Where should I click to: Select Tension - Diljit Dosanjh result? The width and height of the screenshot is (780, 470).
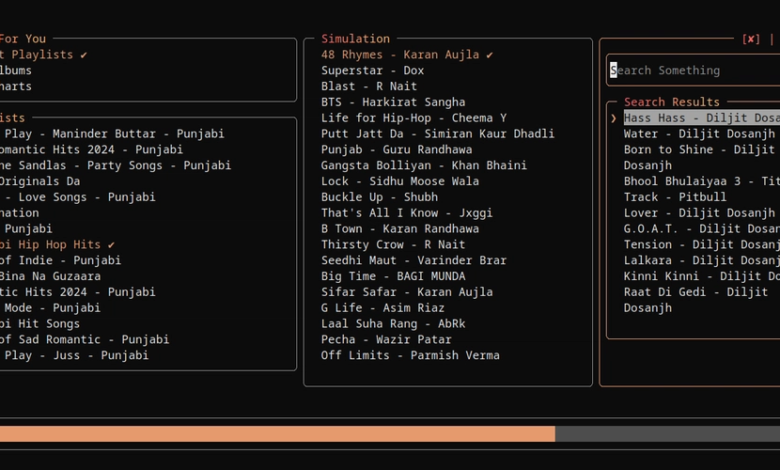[x=701, y=245]
